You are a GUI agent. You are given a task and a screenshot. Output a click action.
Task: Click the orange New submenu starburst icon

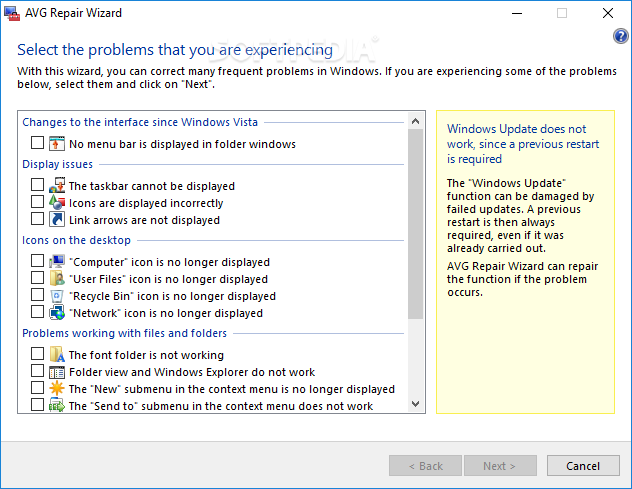57,388
